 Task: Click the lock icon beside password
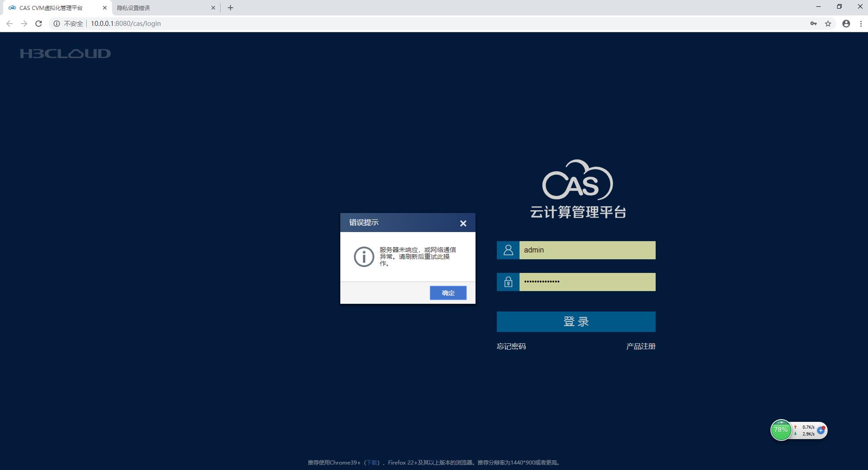(508, 282)
